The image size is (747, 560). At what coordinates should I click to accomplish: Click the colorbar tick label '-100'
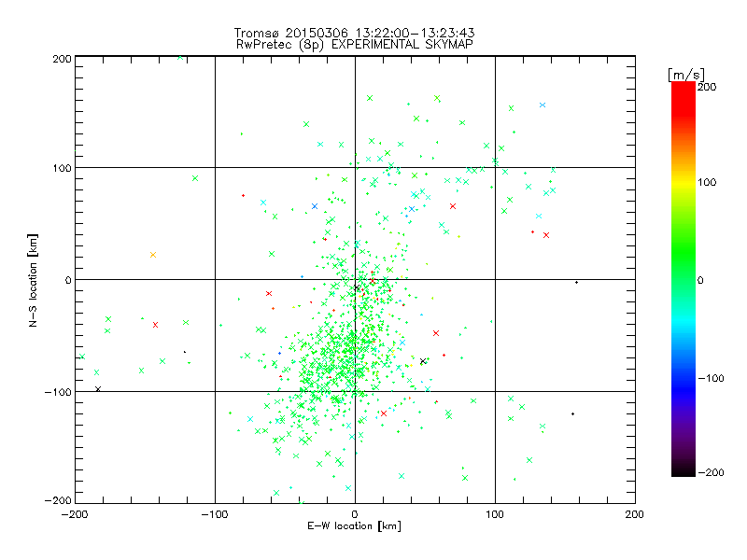tap(711, 378)
